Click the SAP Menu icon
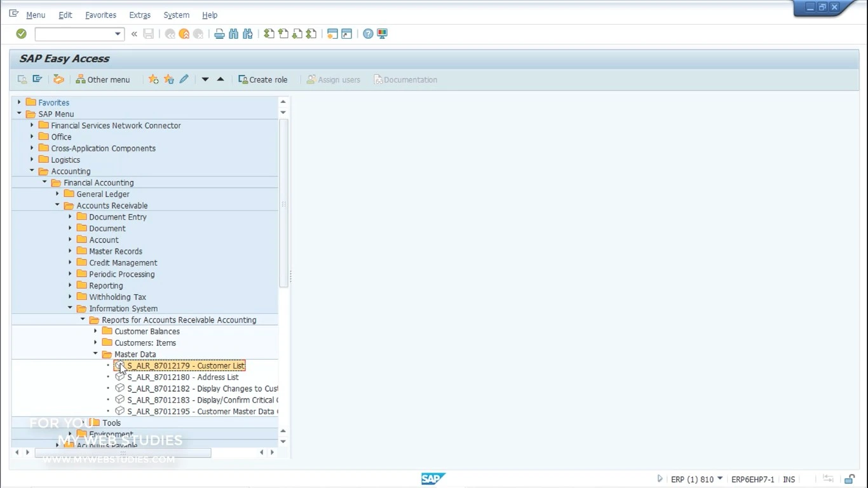 pyautogui.click(x=37, y=79)
